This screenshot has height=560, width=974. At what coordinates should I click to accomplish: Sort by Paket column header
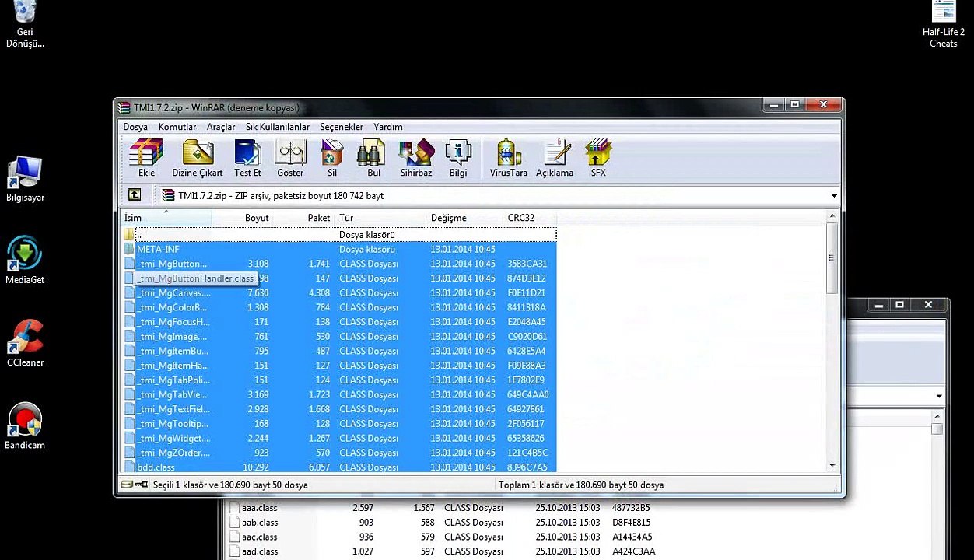(x=304, y=218)
